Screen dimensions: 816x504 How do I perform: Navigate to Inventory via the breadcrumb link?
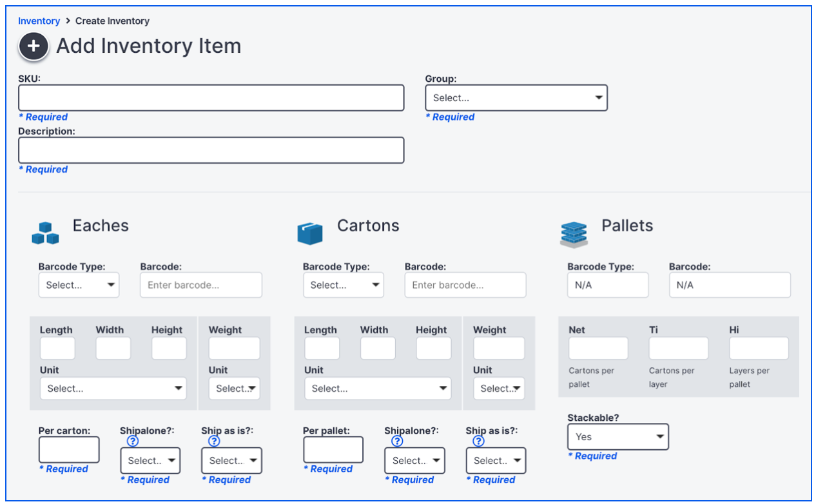[39, 21]
